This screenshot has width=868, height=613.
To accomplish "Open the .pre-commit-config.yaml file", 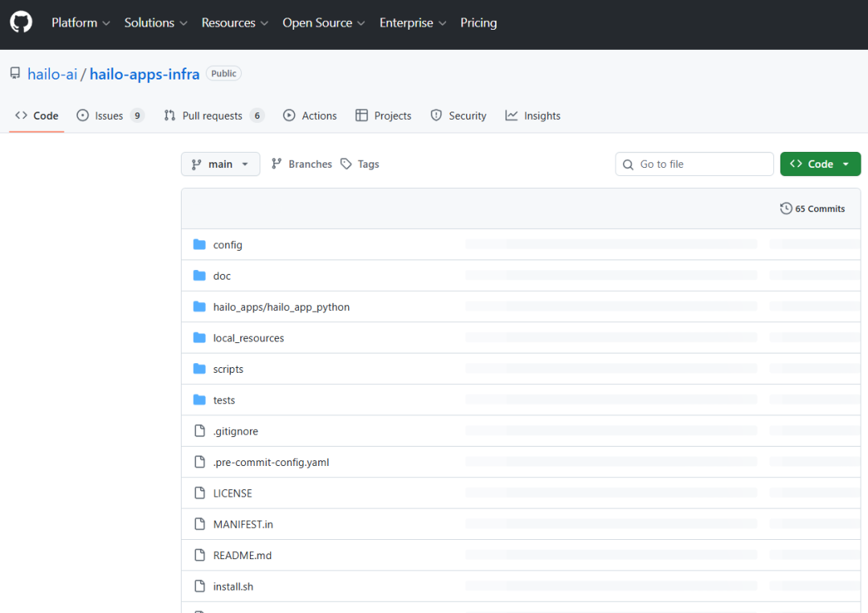I will (x=271, y=461).
